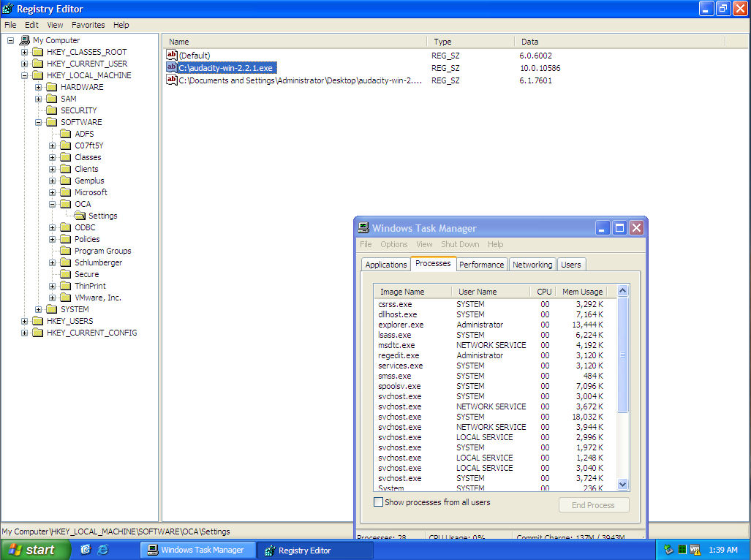
Task: Expand the HKEY_CLASSES_ROOT node
Action: coord(24,52)
